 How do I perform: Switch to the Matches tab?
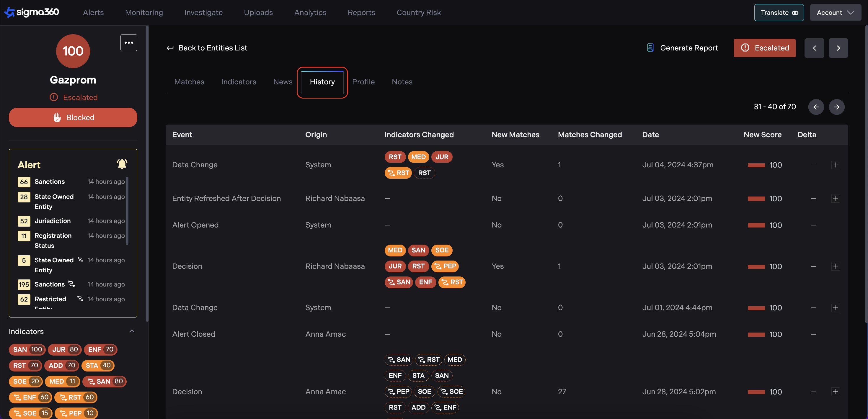pos(189,82)
